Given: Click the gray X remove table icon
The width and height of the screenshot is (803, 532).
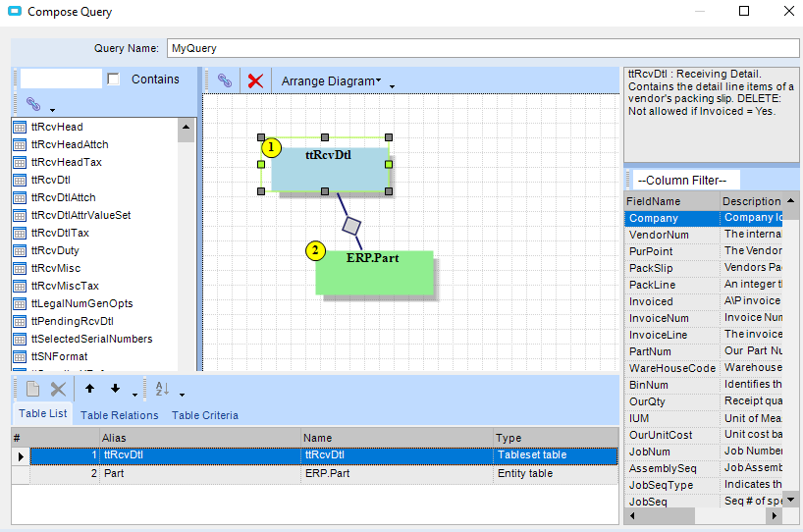Looking at the screenshot, I should (x=58, y=389).
